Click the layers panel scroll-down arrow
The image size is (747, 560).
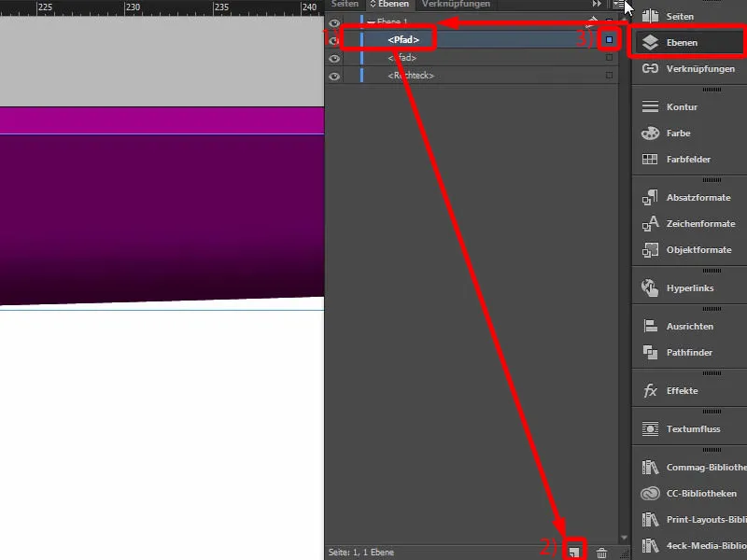tap(624, 539)
